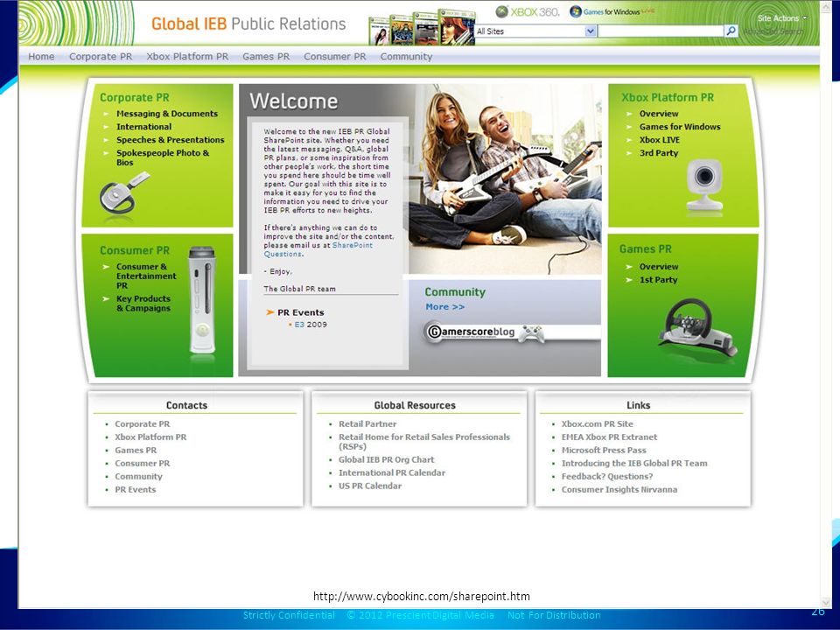
Task: Open Games PR in Contacts list
Action: 136,451
